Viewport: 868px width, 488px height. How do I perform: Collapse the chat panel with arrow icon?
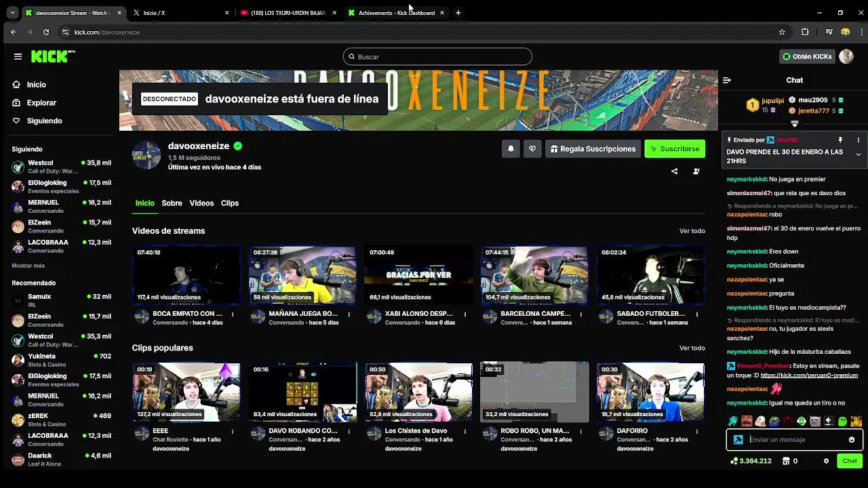tap(726, 80)
